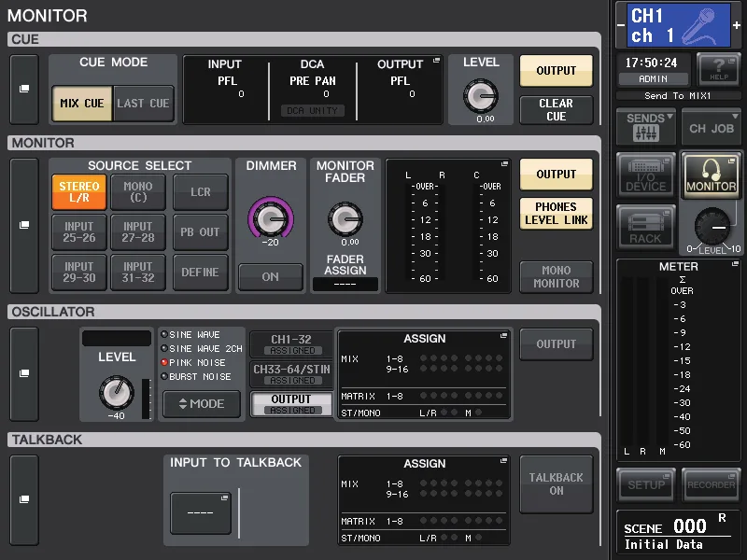This screenshot has height=560, width=747.
Task: Click the HELP question mark button
Action: (x=718, y=69)
